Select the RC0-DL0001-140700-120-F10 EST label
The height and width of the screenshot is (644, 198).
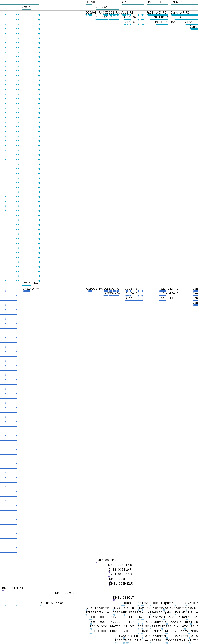(112, 617)
